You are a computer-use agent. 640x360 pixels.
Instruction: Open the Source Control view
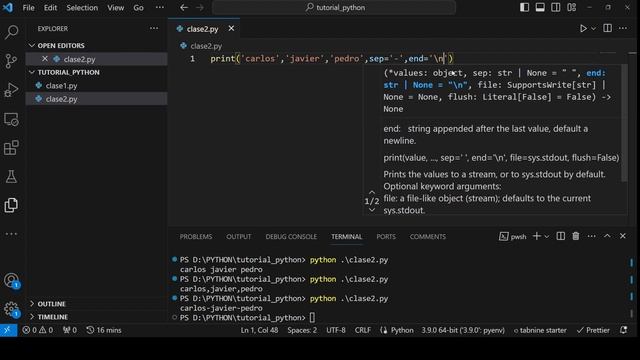click(11, 61)
